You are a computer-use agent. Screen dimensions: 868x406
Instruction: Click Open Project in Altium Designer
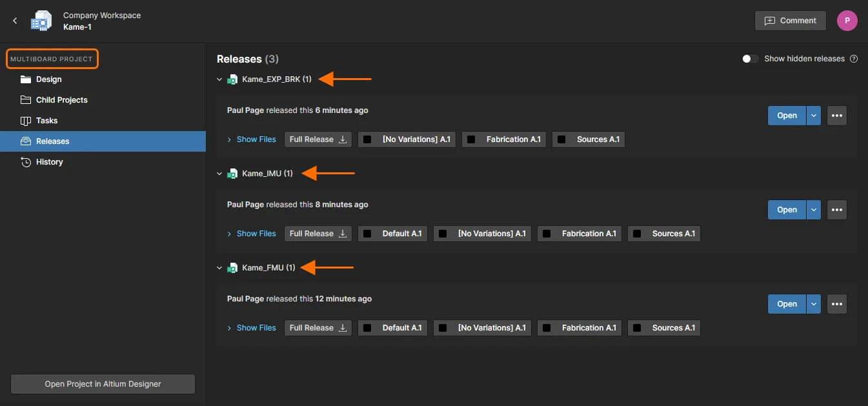(103, 384)
